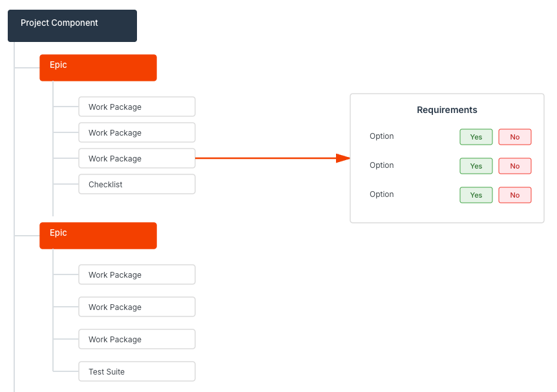The width and height of the screenshot is (557, 392).
Task: Choose Yes for the first Option
Action: (476, 137)
